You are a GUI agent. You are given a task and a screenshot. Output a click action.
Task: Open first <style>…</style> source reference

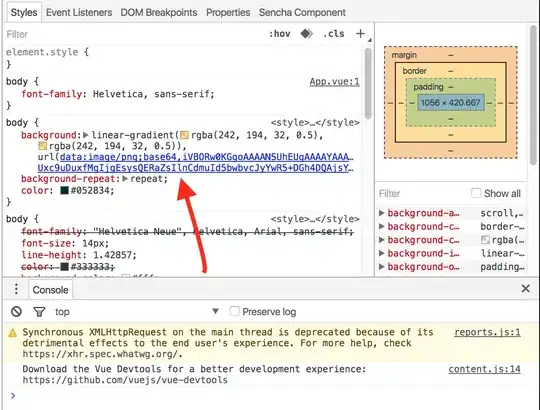click(315, 123)
